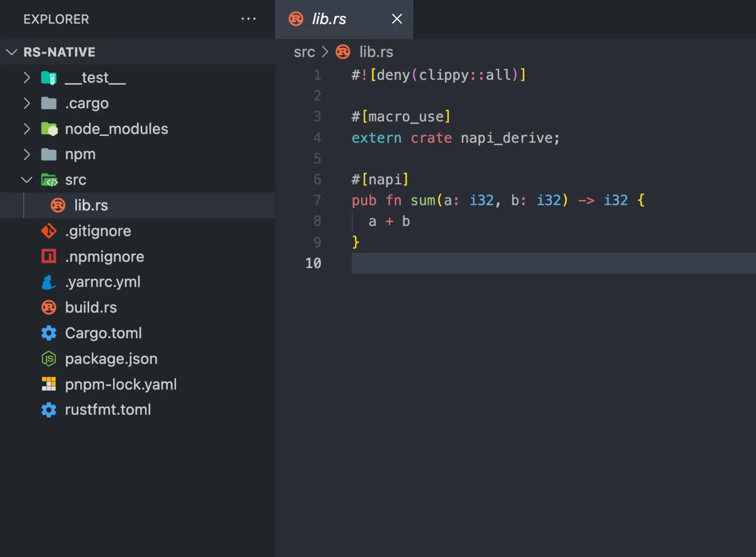Click the pnpm icon beside pnpm-lock.yaml

point(49,384)
